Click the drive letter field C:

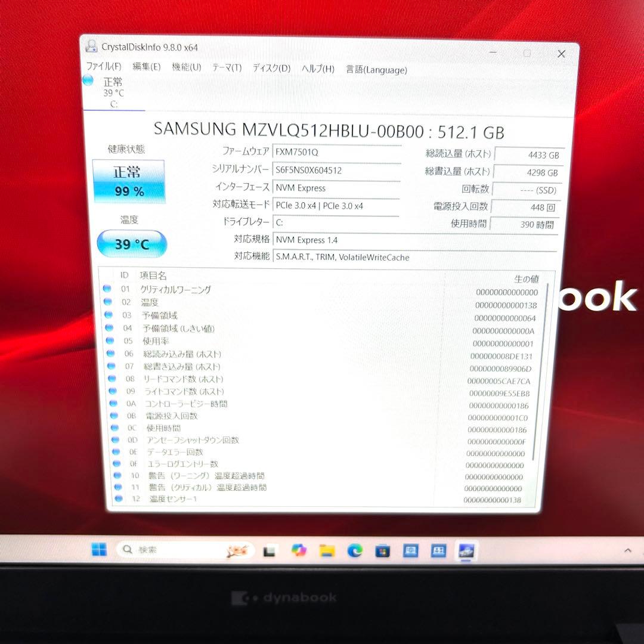[x=336, y=222]
